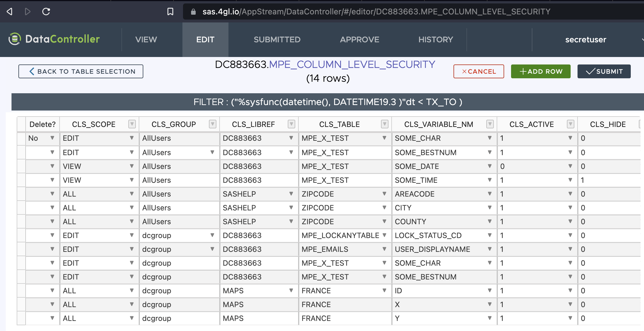Reload the page with refresh icon
This screenshot has width=644, height=331.
[x=46, y=12]
